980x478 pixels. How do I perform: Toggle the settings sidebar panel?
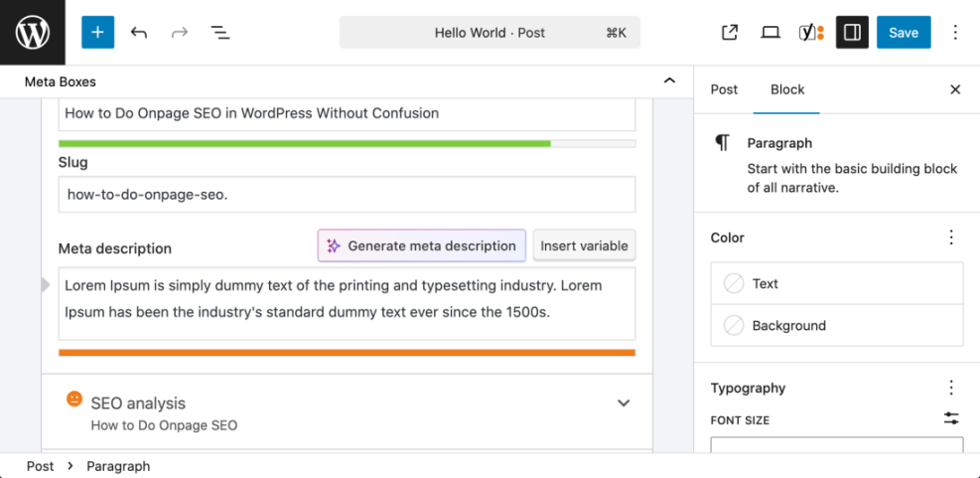point(852,33)
